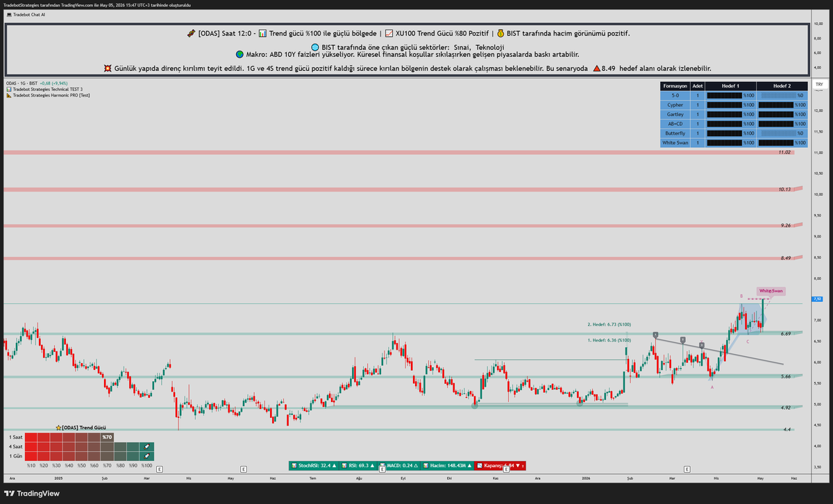The width and height of the screenshot is (833, 504).
Task: Click the 5-0 formation row
Action: click(x=734, y=95)
